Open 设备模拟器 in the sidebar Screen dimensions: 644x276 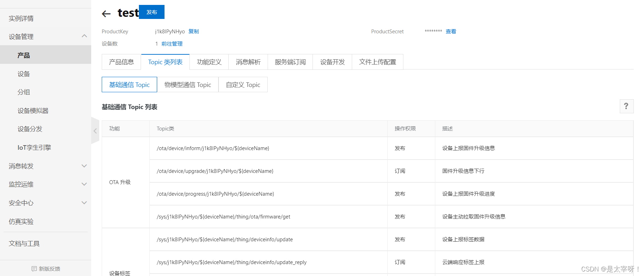click(33, 110)
